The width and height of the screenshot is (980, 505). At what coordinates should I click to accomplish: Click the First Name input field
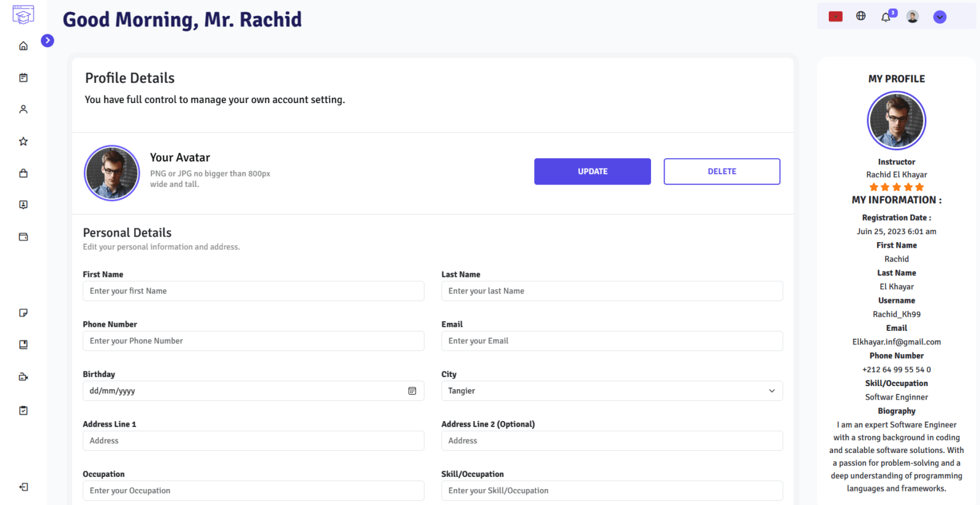[x=254, y=291]
